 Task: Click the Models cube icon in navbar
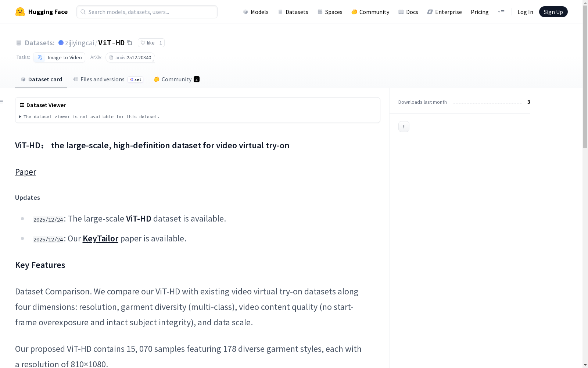pos(245,12)
